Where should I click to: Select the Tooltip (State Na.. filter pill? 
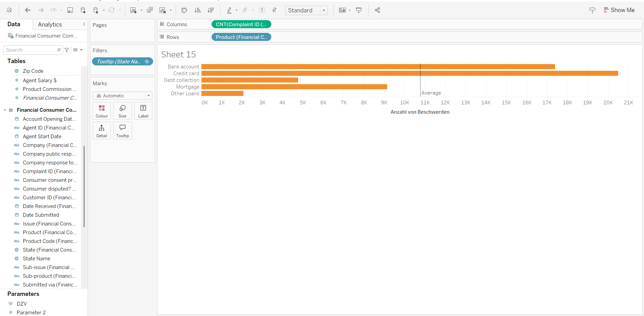(x=123, y=62)
